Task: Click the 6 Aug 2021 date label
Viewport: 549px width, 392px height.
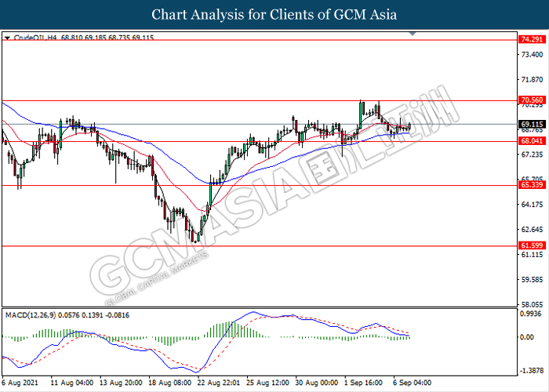Action: pos(20,383)
